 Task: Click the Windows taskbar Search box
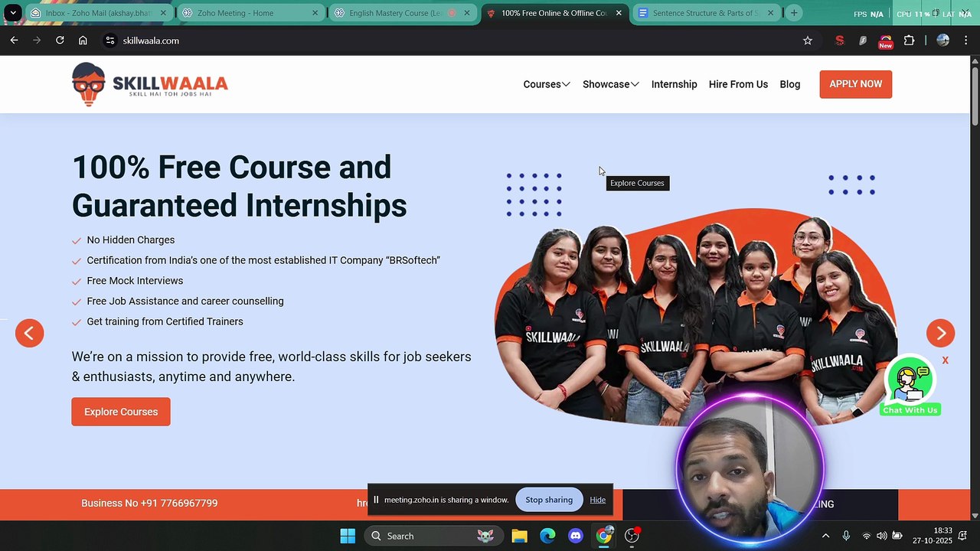433,536
